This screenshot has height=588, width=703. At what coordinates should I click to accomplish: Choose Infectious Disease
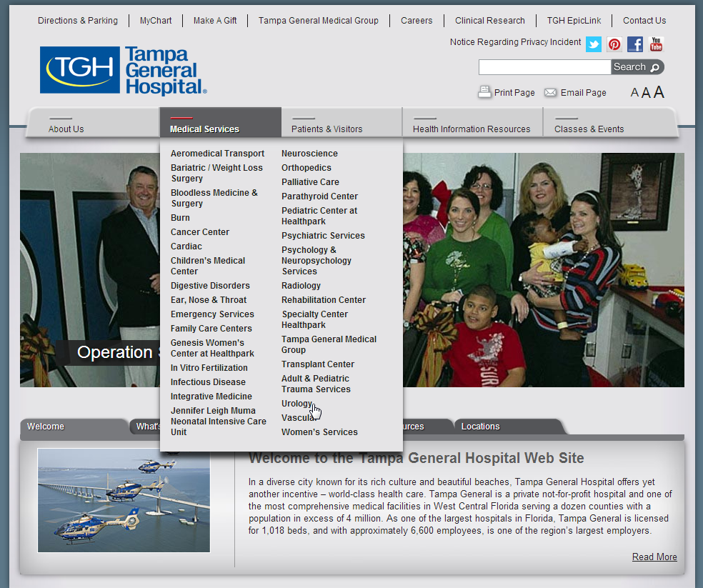click(208, 382)
